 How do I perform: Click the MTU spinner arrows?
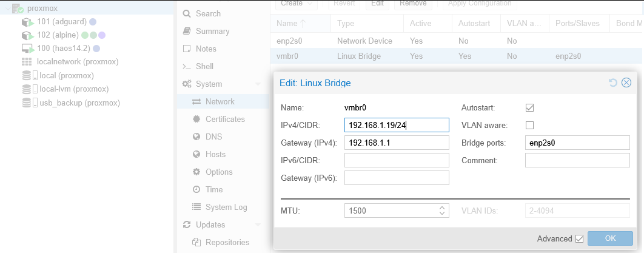point(442,211)
